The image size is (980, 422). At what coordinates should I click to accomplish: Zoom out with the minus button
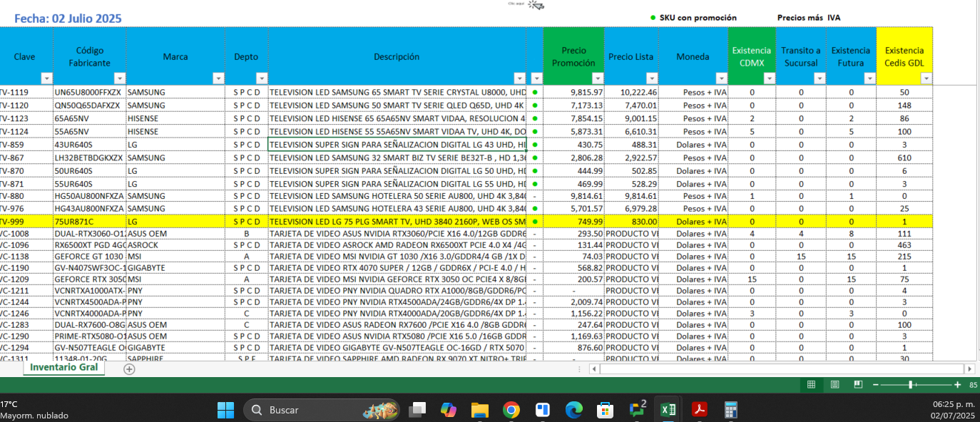(876, 384)
